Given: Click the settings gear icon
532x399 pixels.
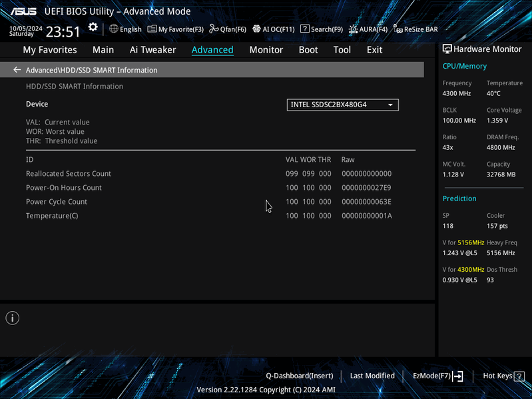Looking at the screenshot, I should point(93,27).
